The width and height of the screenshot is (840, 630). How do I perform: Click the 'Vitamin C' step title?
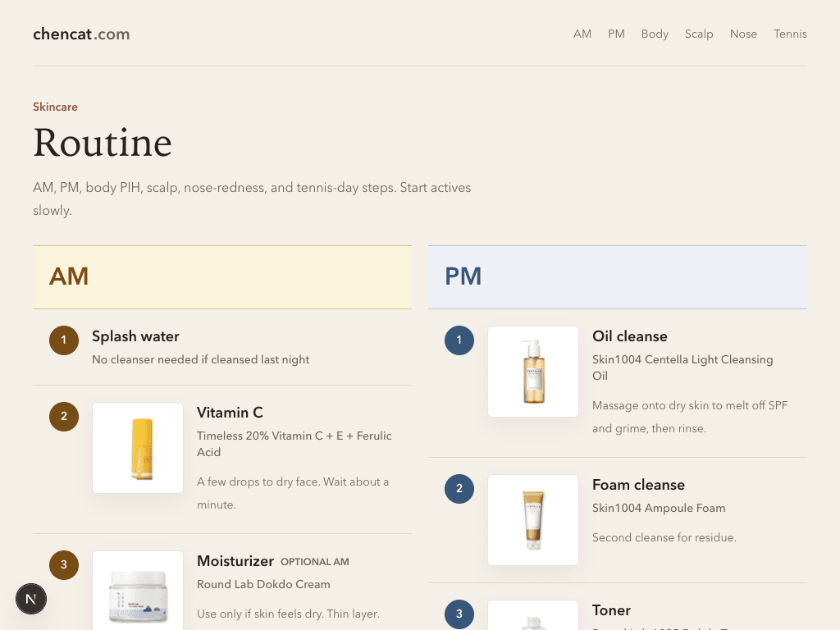(x=230, y=413)
